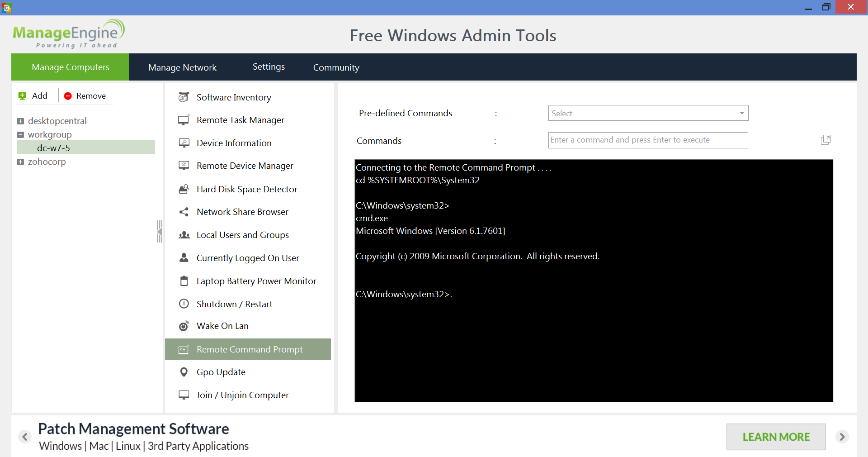
Task: Click the 'Windows | Mac | Linux' banner subtitle
Action: pos(144,446)
